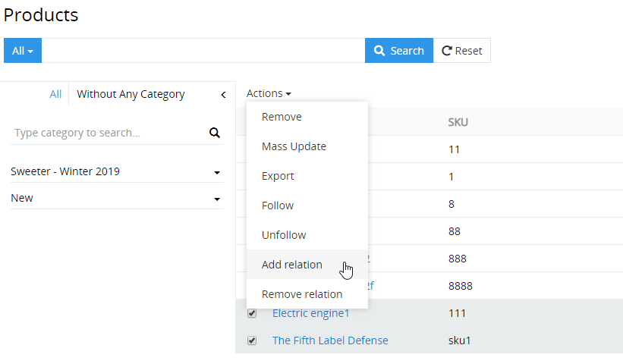Image resolution: width=623 pixels, height=364 pixels.
Task: Collapse the category panel with the chevron
Action: (x=223, y=95)
